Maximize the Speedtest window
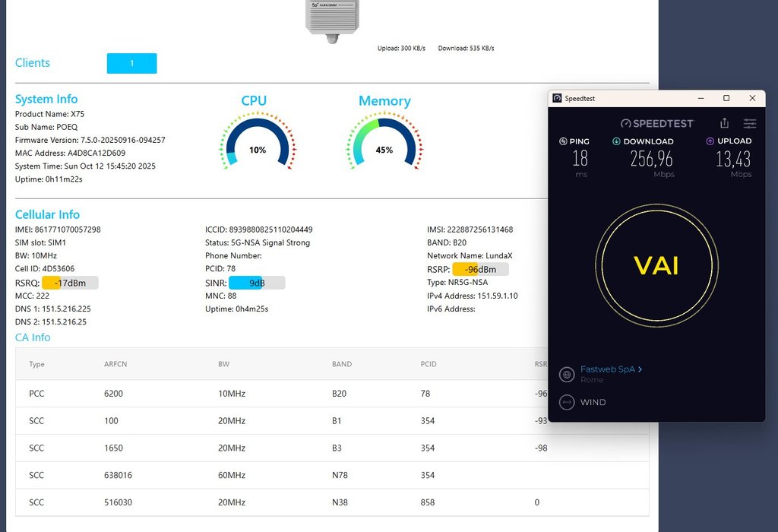Image resolution: width=778 pixels, height=532 pixels. (726, 98)
